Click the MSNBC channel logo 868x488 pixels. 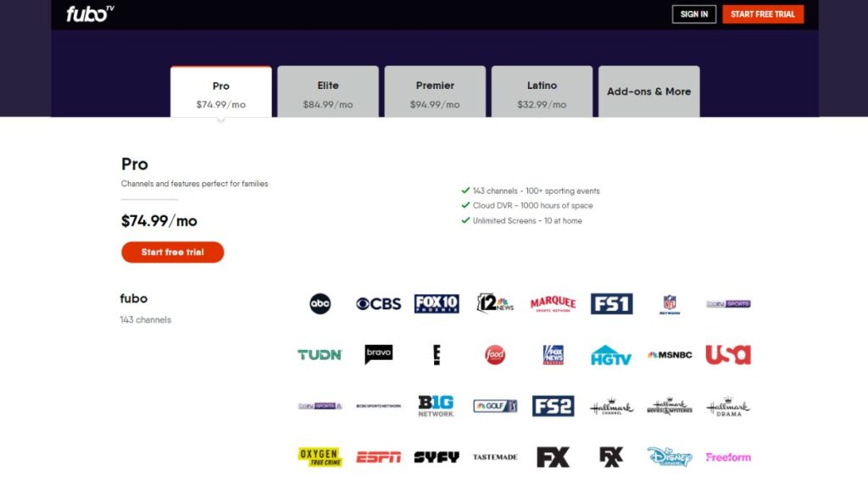coord(670,355)
